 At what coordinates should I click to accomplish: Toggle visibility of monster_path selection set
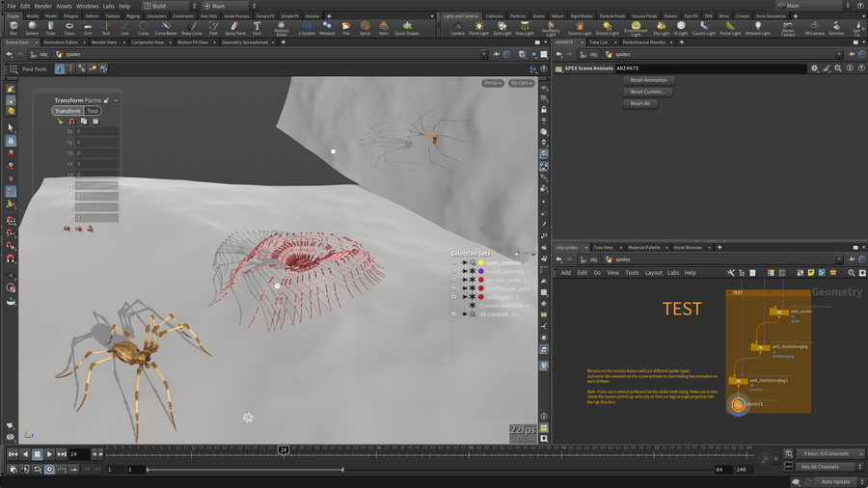454,280
